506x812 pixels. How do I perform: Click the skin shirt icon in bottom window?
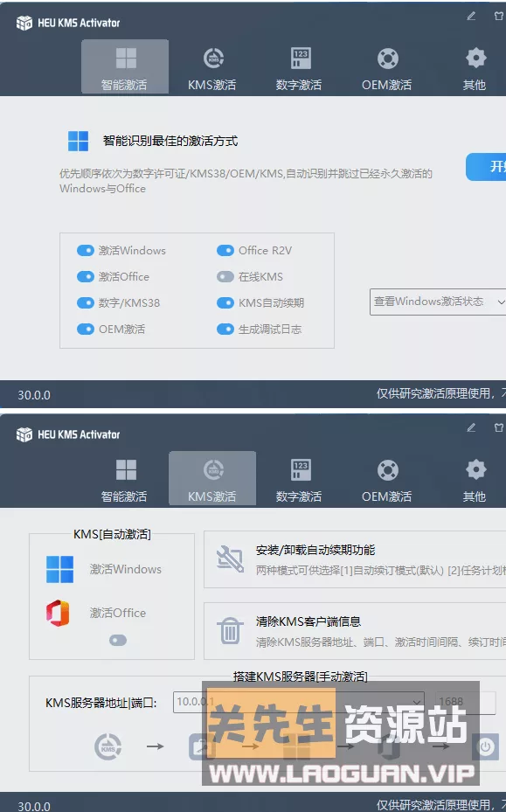pyautogui.click(x=499, y=427)
